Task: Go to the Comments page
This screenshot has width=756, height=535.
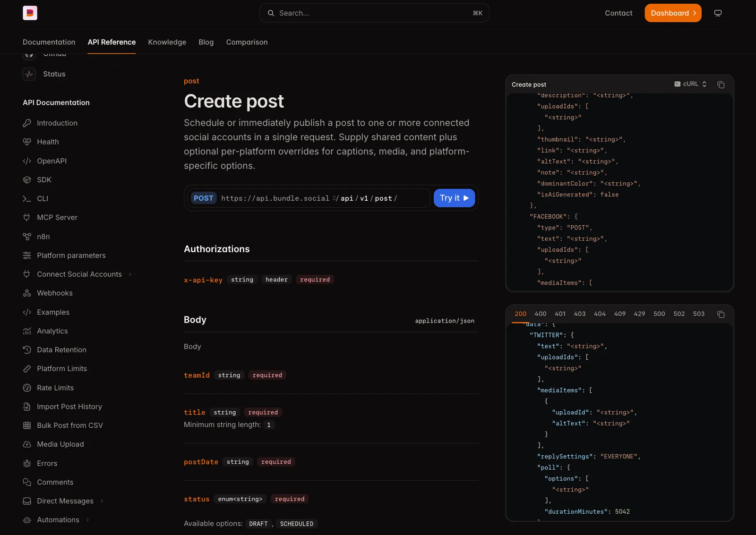Action: click(55, 482)
